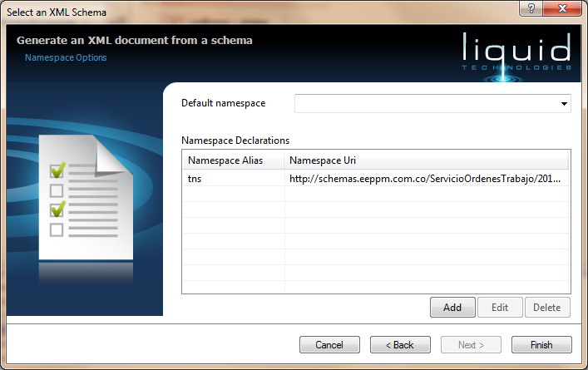
Task: Close the Select an XML Schema dialog
Action: (562, 8)
